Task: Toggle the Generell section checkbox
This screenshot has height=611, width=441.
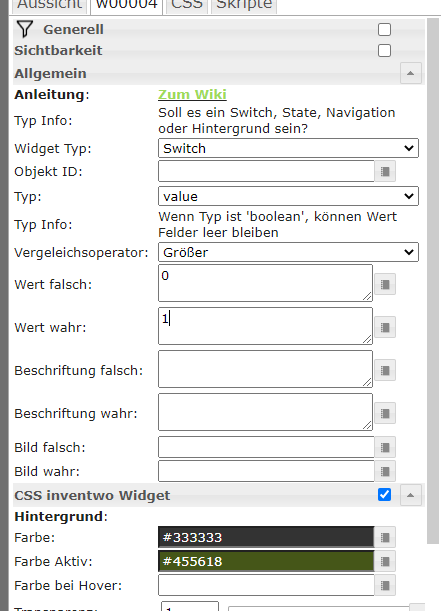Action: [x=385, y=30]
